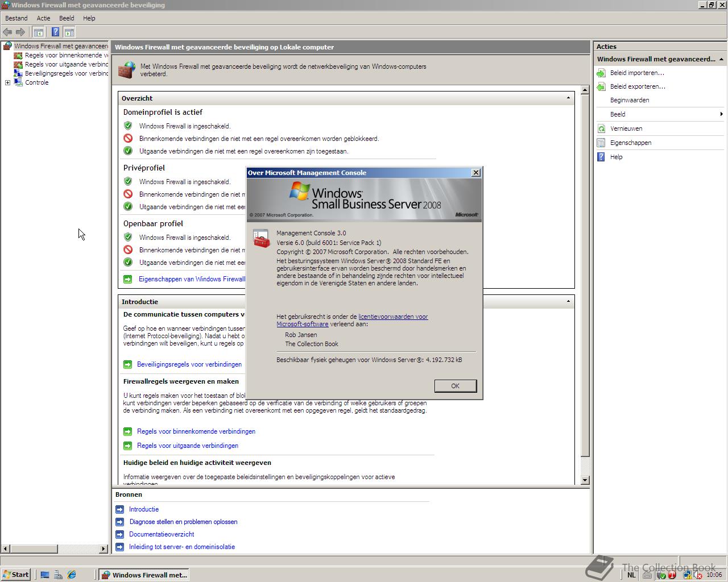Viewport: 728px width, 582px height.
Task: Open Inleiding tot server- en domeinisolatie link
Action: pos(182,547)
